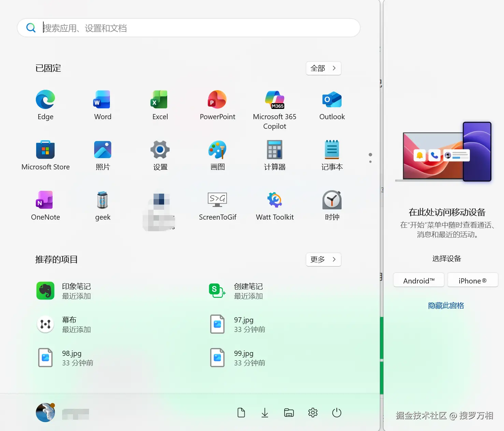
Task: Go to the second pinned apps page dot
Action: [x=370, y=162]
